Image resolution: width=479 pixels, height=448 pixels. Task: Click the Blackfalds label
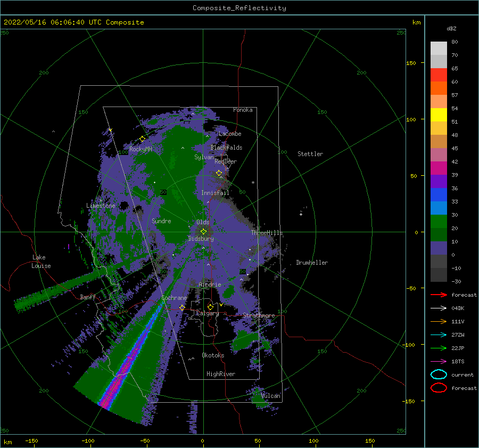(226, 148)
